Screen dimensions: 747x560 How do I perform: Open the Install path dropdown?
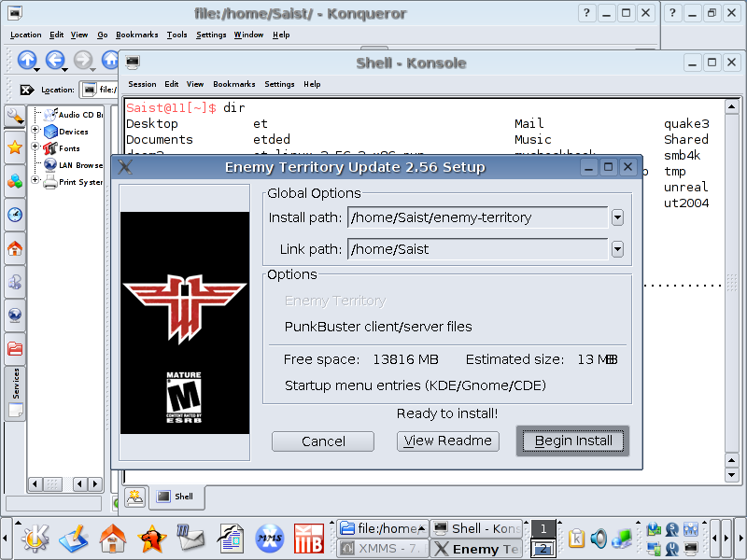point(617,217)
